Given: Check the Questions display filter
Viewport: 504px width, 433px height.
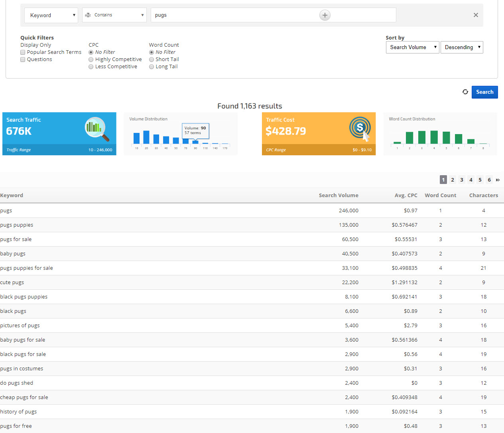Looking at the screenshot, I should 23,59.
